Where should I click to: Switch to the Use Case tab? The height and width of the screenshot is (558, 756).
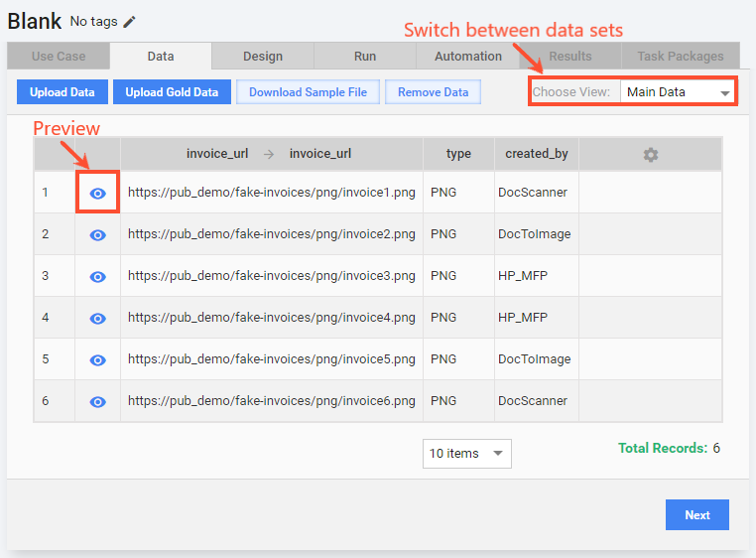coord(59,56)
